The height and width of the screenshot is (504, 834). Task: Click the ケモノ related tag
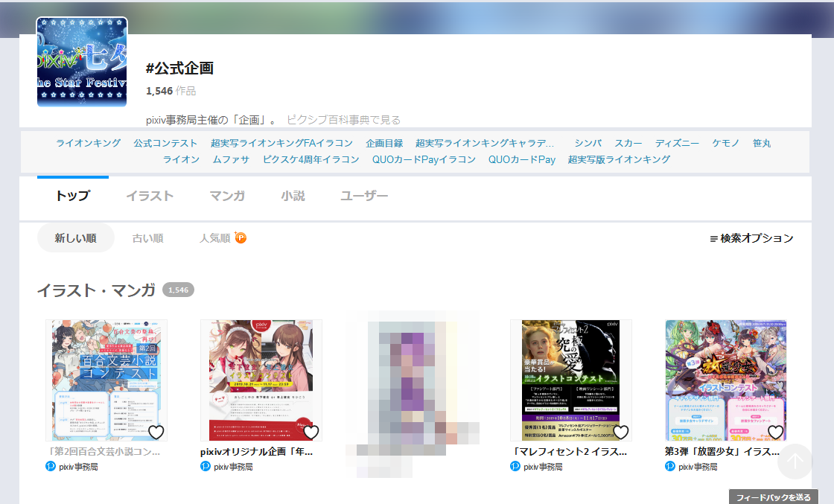[725, 143]
